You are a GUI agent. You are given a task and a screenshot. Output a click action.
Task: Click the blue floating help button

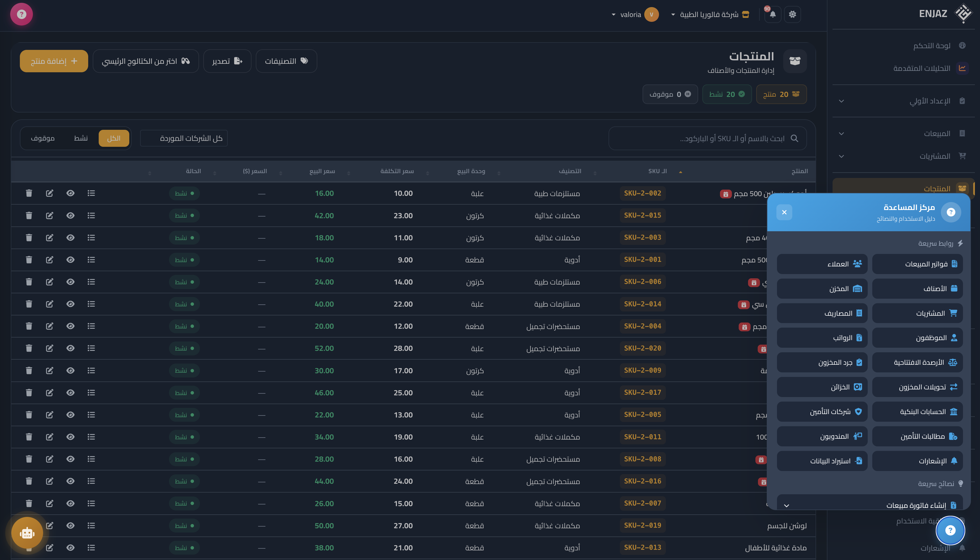(x=951, y=531)
